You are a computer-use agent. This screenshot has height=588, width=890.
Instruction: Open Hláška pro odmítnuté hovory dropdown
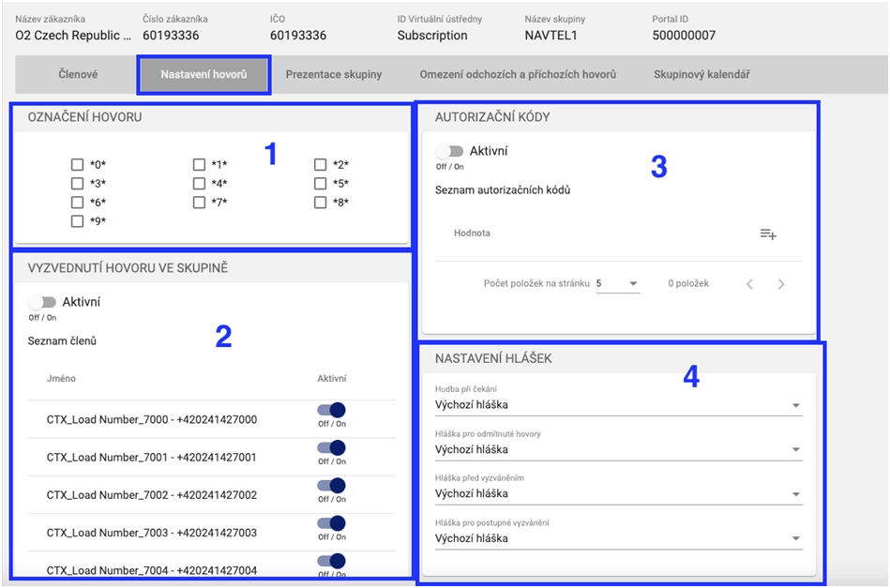618,449
